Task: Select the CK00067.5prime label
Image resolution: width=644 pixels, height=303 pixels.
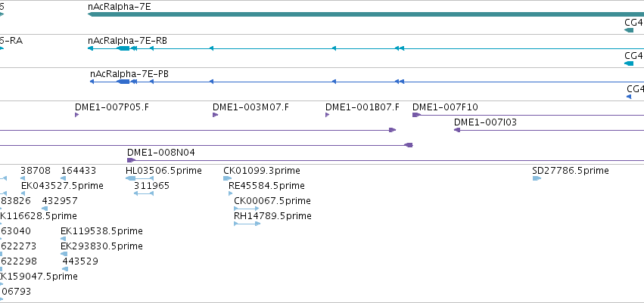Action: tap(272, 201)
